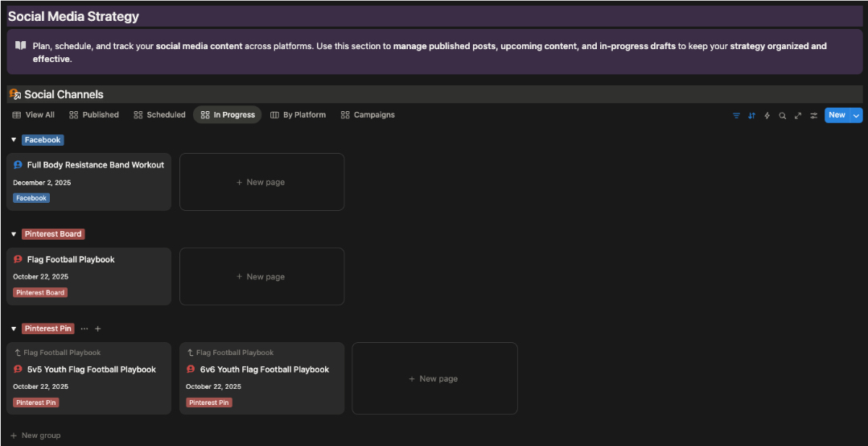This screenshot has width=868, height=446.
Task: Open the view settings sliders icon
Action: click(x=813, y=115)
